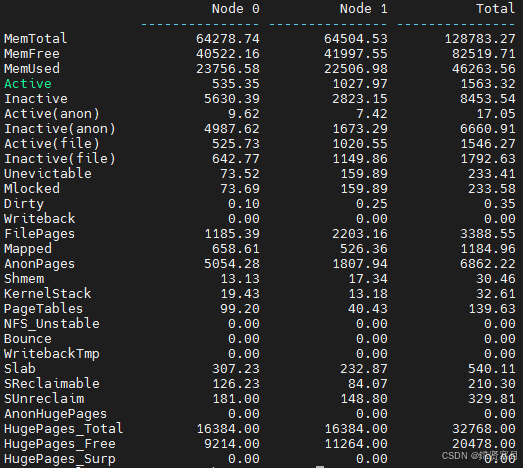Select HugePages_Free value 9214.00
The width and height of the screenshot is (523, 468).
click(x=232, y=444)
